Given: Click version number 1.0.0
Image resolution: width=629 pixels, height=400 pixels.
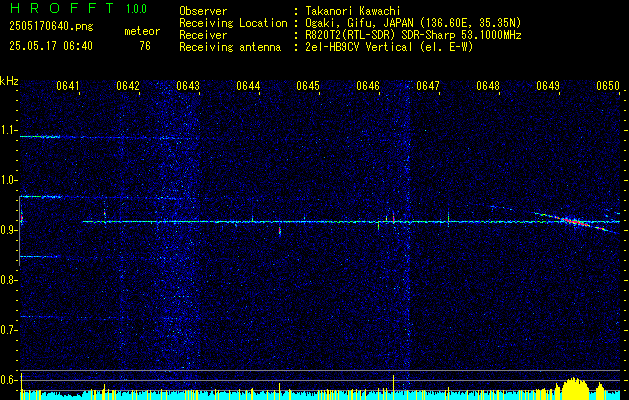Looking at the screenshot, I should point(136,9).
